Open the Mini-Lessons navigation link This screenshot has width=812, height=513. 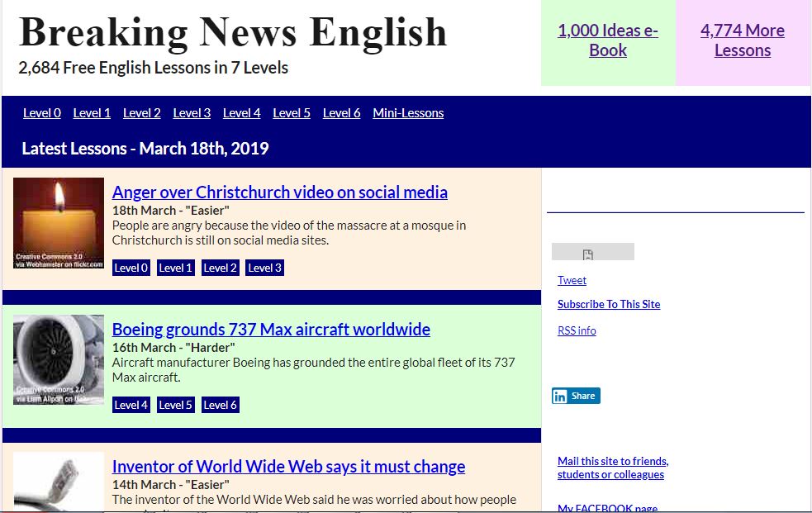(408, 112)
